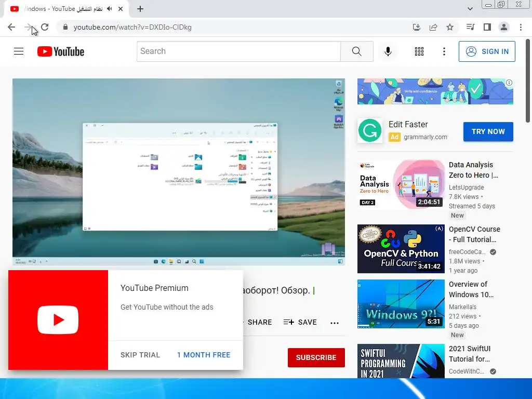Mute the tab via the speaker icon
This screenshot has height=399, width=532.
tap(109, 9)
